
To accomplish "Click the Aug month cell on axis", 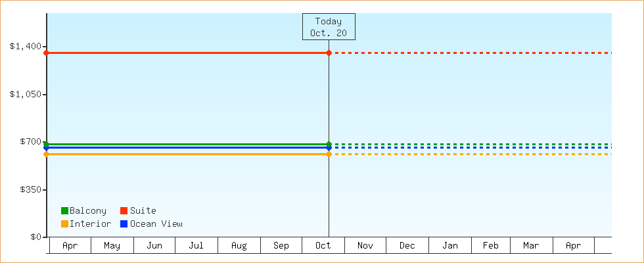I will click(239, 245).
